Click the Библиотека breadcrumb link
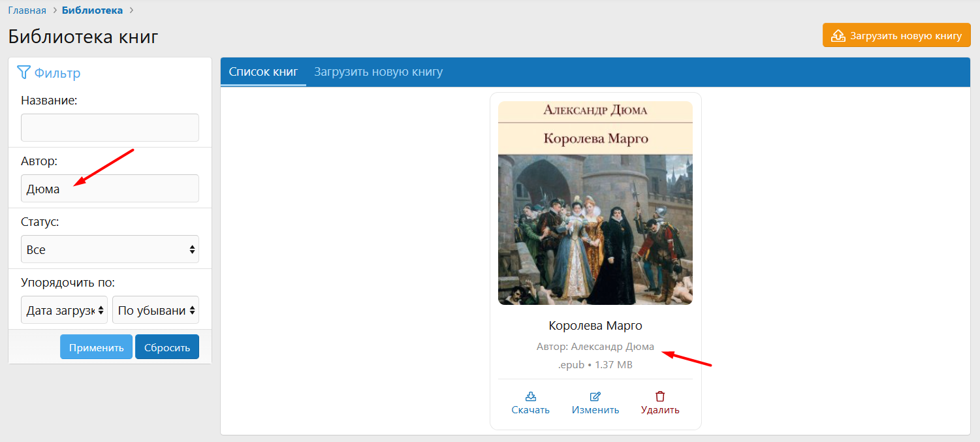Viewport: 980px width, 442px height. 92,10
